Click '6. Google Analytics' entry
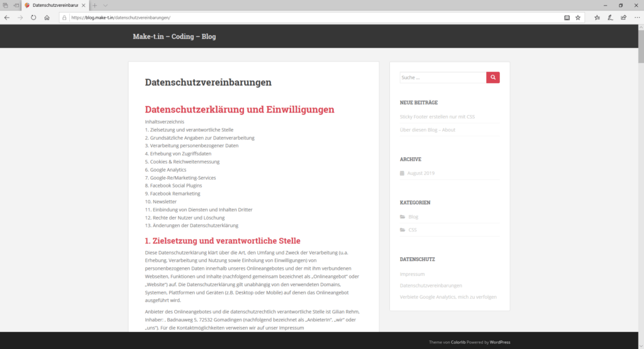 (x=165, y=170)
